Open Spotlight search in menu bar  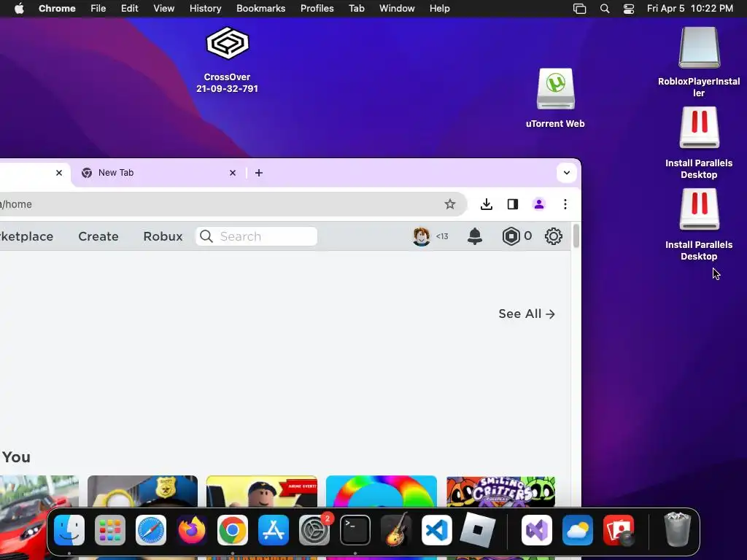(605, 9)
